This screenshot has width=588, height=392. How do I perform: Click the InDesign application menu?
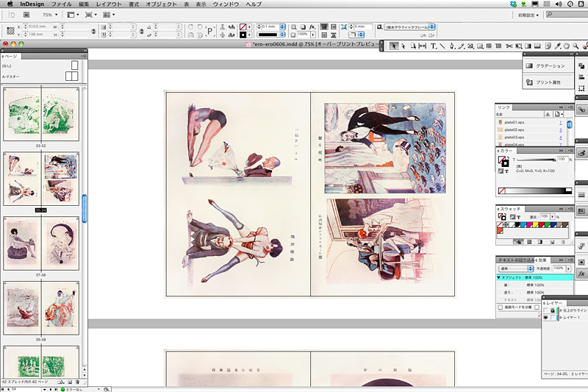coord(32,4)
